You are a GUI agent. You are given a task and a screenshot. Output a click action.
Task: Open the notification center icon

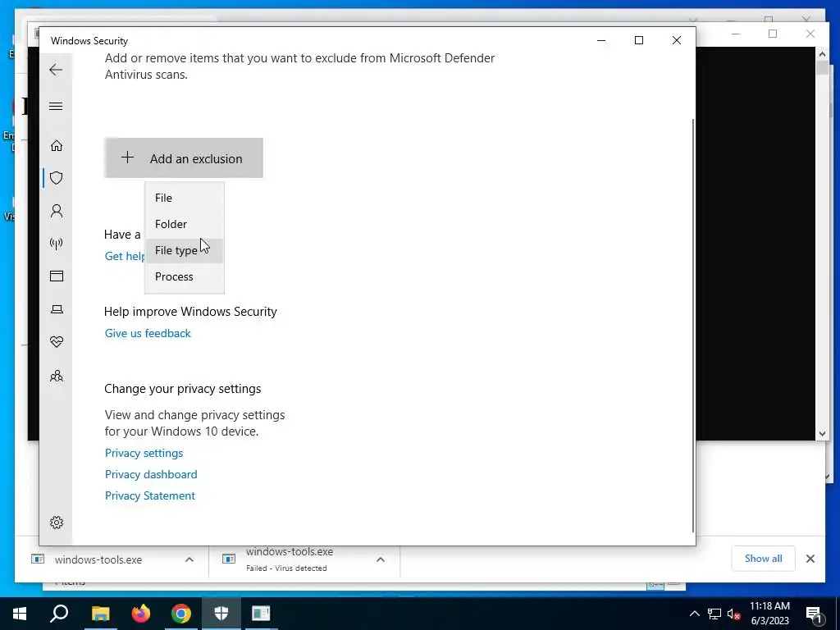click(x=814, y=614)
